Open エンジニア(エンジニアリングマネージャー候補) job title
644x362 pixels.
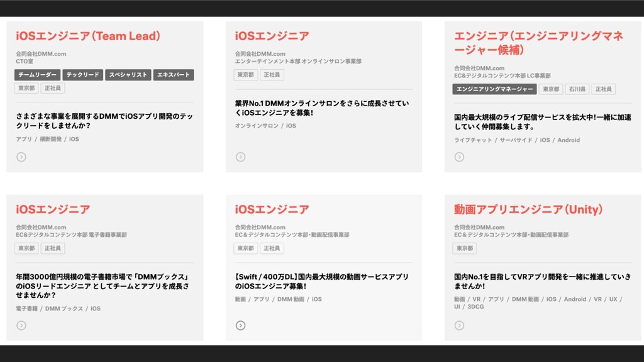[x=539, y=43]
